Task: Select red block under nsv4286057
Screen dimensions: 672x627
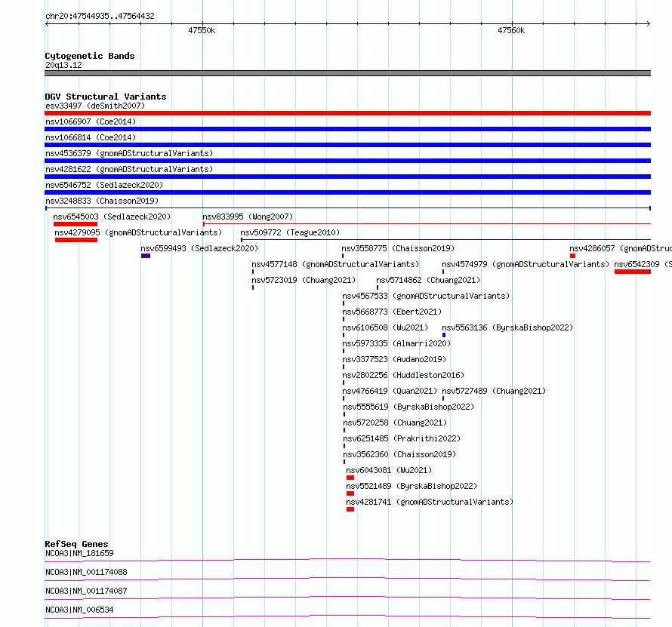Action: pyautogui.click(x=572, y=256)
